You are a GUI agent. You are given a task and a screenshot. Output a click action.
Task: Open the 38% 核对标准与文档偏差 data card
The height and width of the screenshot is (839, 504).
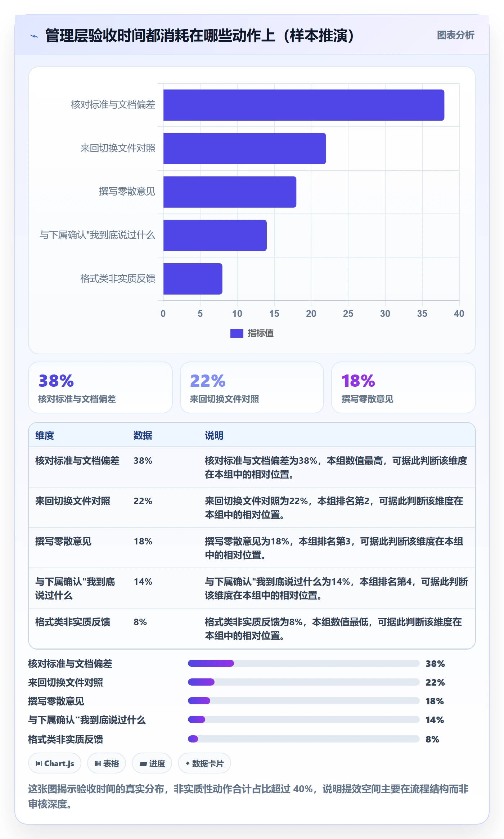pos(100,387)
